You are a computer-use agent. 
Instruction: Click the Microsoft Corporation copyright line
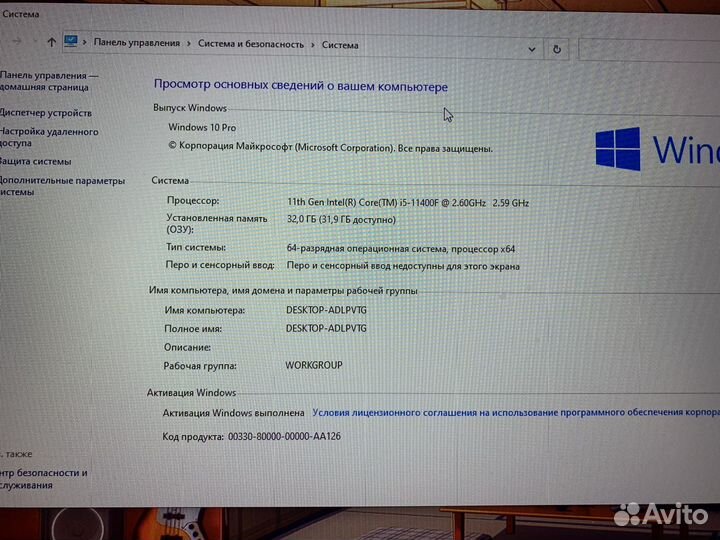click(x=330, y=147)
